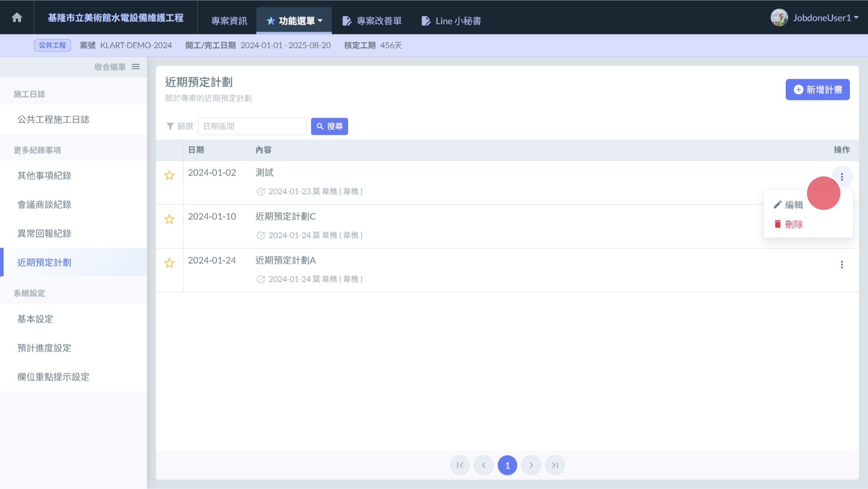Click the 搜尋 search button
This screenshot has width=868, height=489.
330,127
